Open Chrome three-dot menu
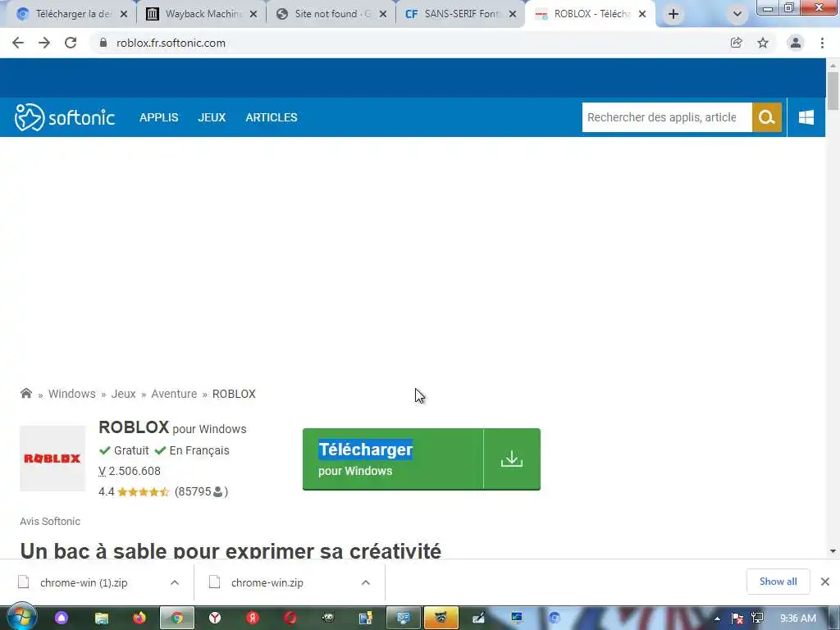This screenshot has height=630, width=840. click(822, 43)
